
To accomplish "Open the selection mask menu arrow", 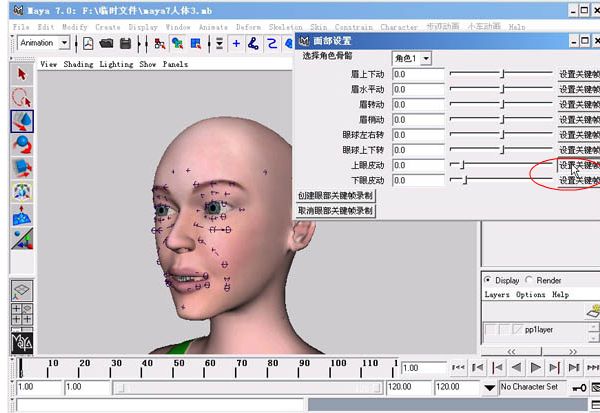I will pyautogui.click(x=219, y=43).
